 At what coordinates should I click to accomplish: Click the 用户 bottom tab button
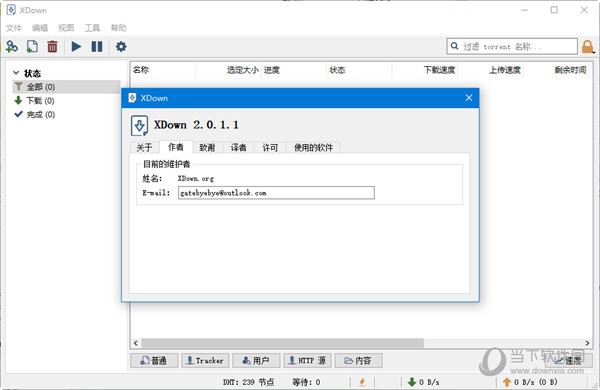256,361
